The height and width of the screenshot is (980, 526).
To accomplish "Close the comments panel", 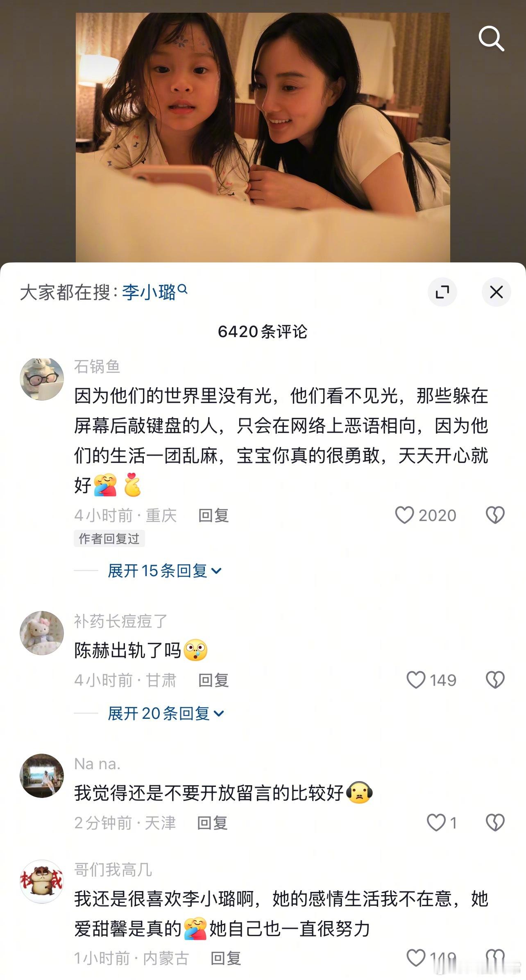I will pyautogui.click(x=497, y=292).
